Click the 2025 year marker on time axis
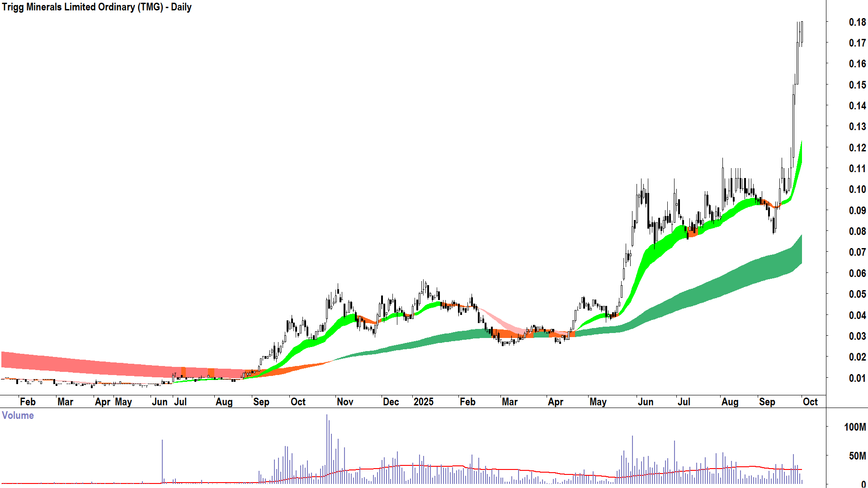The image size is (868, 488). tap(424, 402)
